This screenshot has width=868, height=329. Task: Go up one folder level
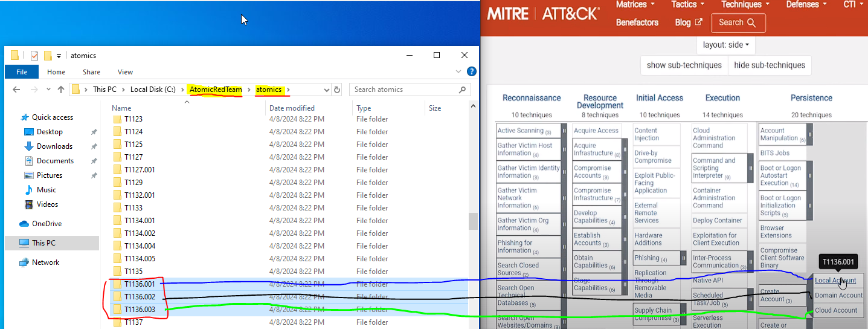click(60, 90)
